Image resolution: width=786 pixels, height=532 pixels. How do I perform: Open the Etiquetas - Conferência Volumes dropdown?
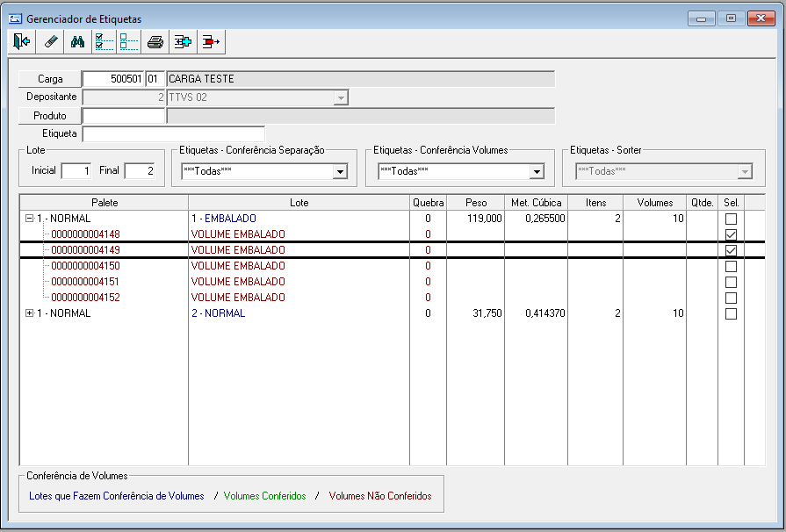click(x=537, y=172)
